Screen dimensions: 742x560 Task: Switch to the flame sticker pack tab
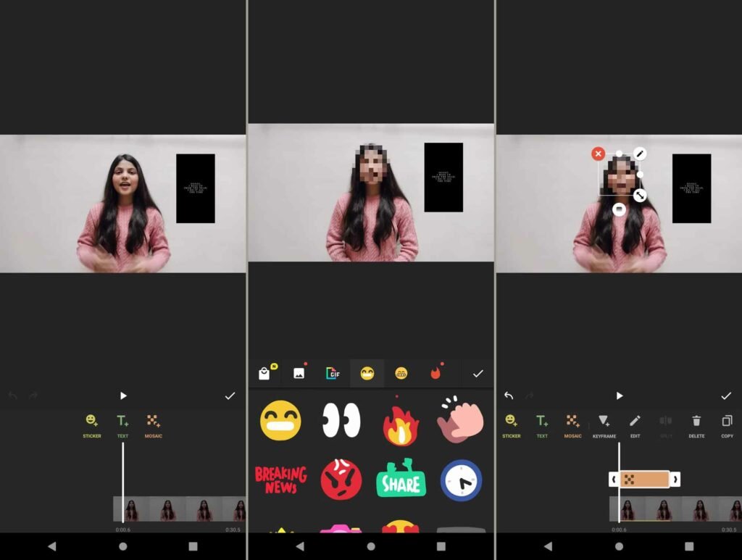[x=435, y=373]
